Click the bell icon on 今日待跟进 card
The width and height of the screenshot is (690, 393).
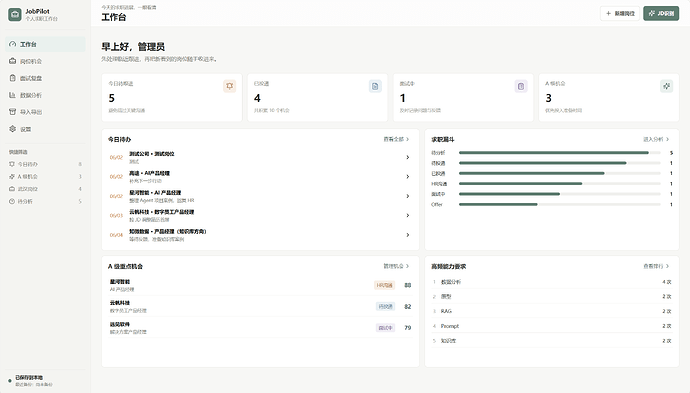point(229,86)
